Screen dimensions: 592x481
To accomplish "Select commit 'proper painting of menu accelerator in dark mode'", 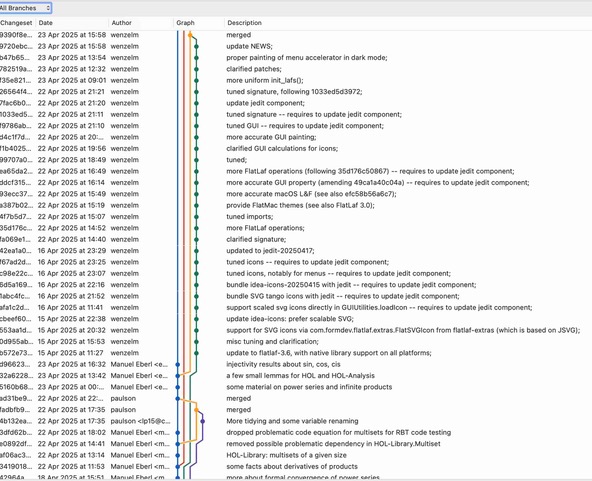I will [296, 58].
